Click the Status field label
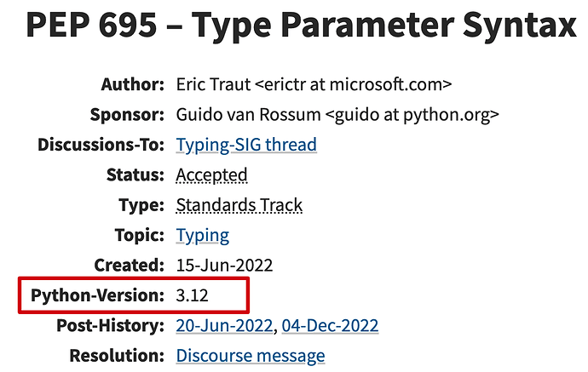 click(x=135, y=175)
